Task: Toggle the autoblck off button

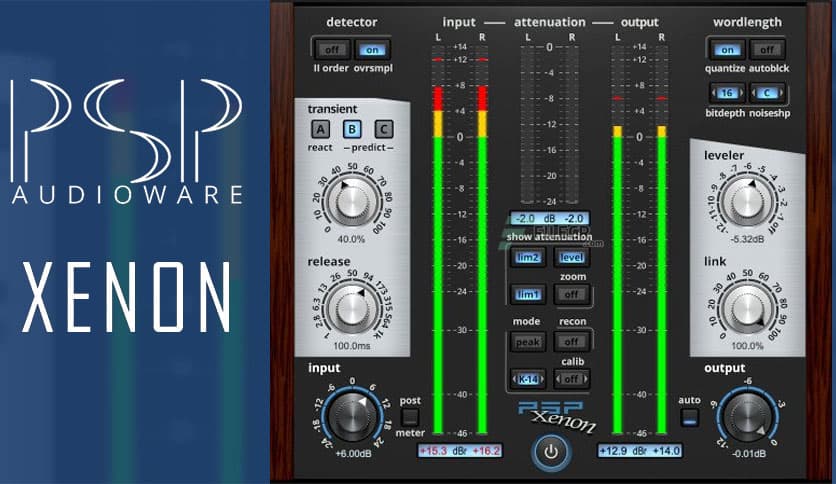Action: [767, 50]
